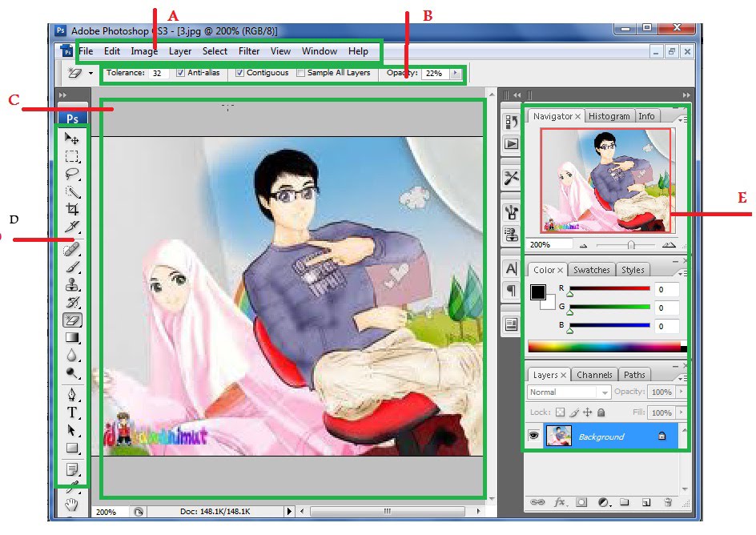Click the foreground color black swatch
The width and height of the screenshot is (756, 535).
pyautogui.click(x=538, y=292)
